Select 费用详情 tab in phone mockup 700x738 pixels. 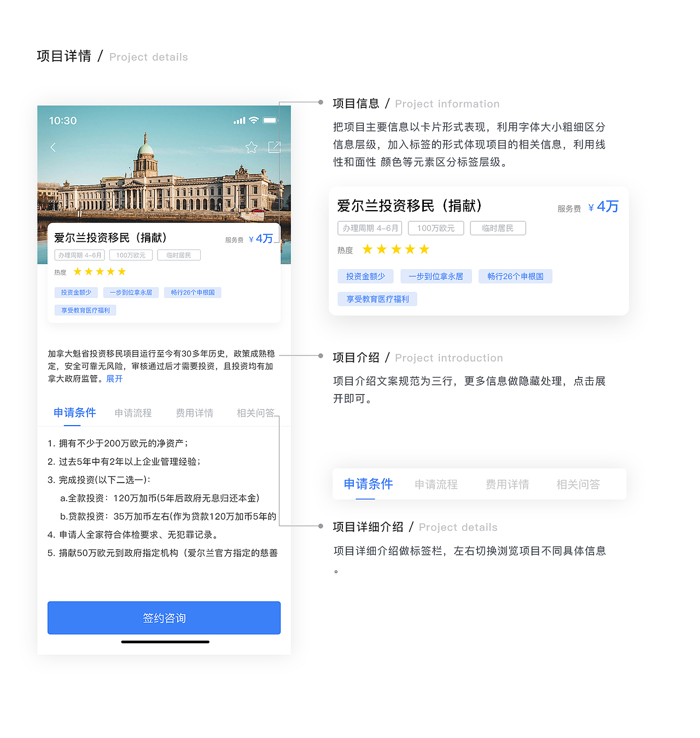click(194, 413)
